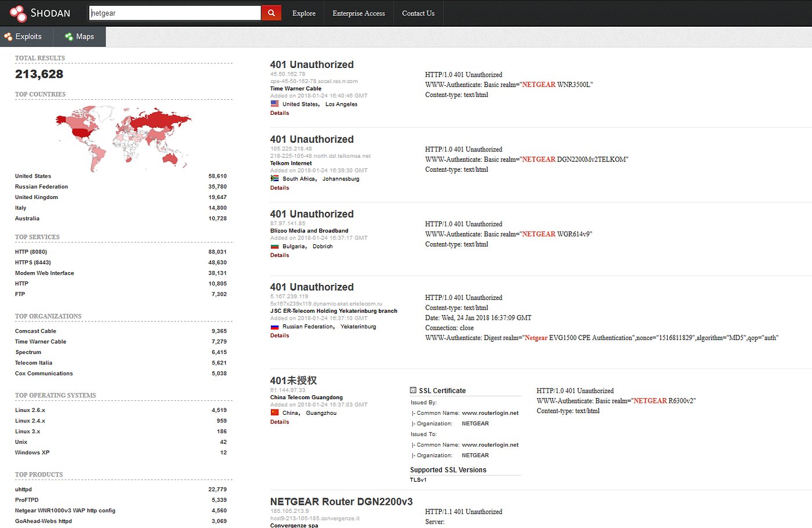
Task: Open Enterprise Access page
Action: pyautogui.click(x=358, y=13)
